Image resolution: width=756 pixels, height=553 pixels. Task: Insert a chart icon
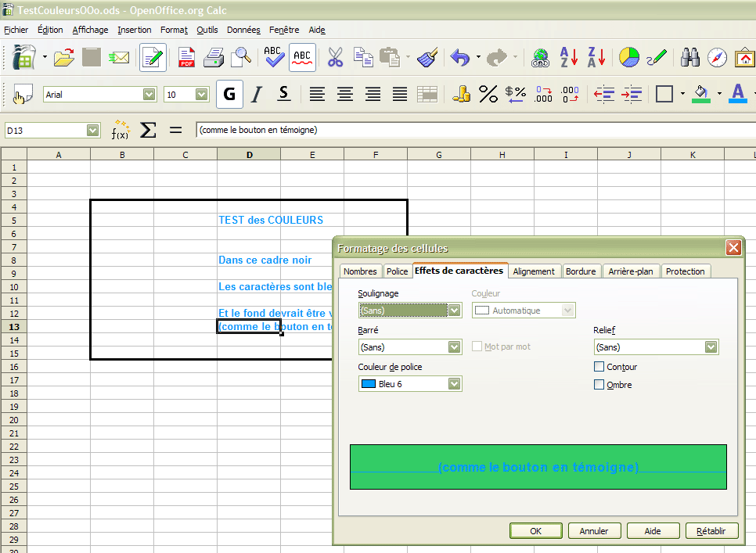(628, 58)
